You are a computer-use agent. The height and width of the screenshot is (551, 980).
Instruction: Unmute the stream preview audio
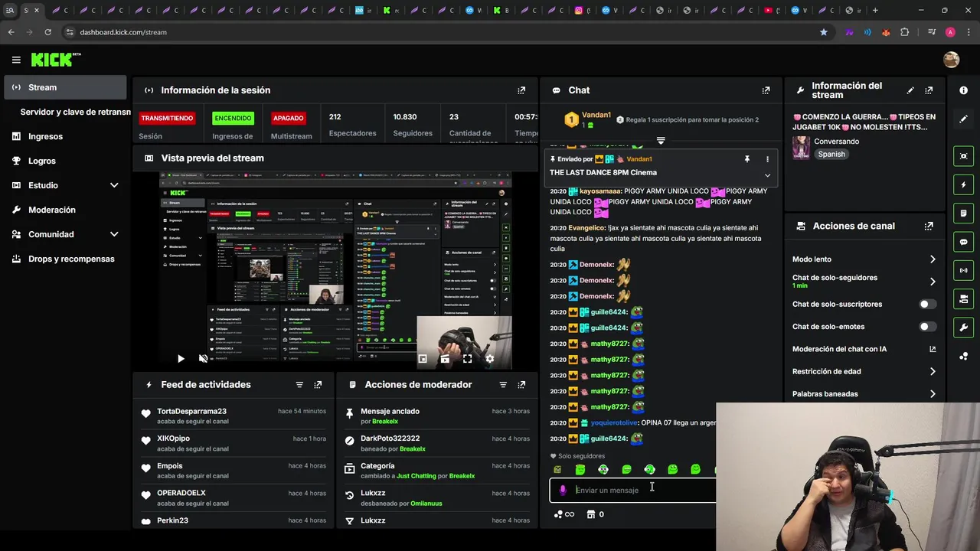pyautogui.click(x=203, y=358)
